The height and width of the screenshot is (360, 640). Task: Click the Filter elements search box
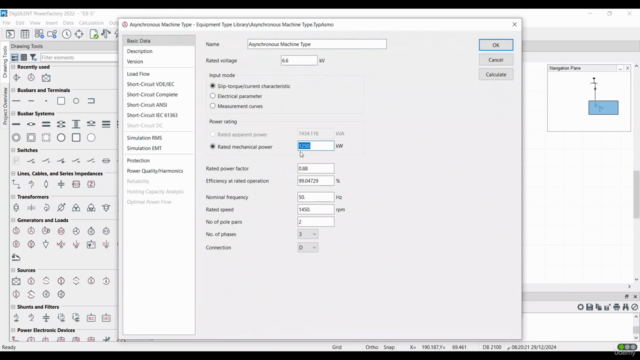click(79, 58)
